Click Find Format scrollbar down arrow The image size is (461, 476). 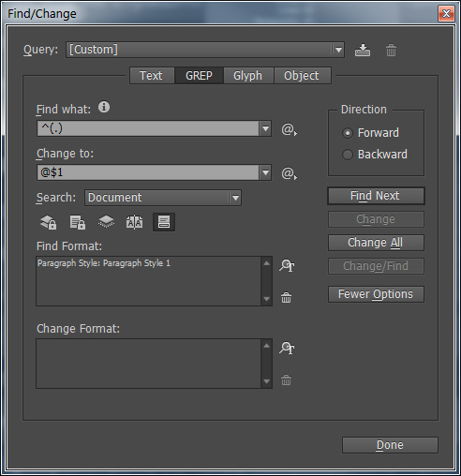tap(266, 299)
